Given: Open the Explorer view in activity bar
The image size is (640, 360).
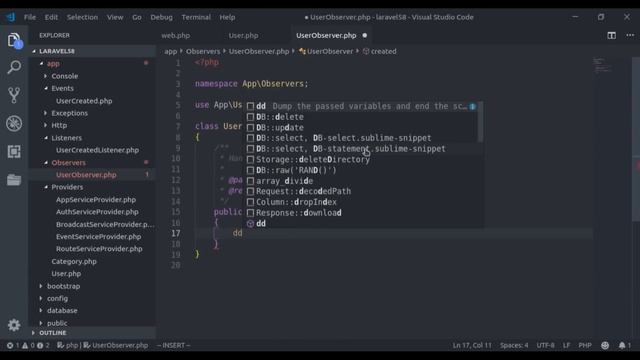Looking at the screenshot, I should 14,40.
